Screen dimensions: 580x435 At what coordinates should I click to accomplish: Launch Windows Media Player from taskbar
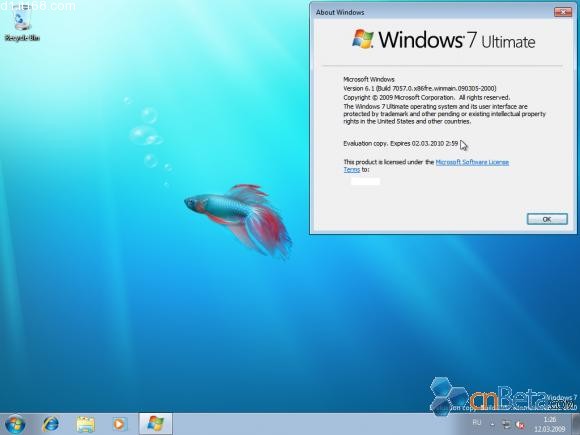(x=119, y=424)
